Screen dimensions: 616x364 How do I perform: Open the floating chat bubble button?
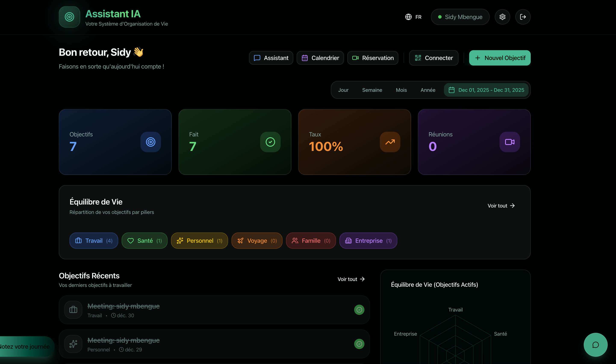pyautogui.click(x=595, y=345)
